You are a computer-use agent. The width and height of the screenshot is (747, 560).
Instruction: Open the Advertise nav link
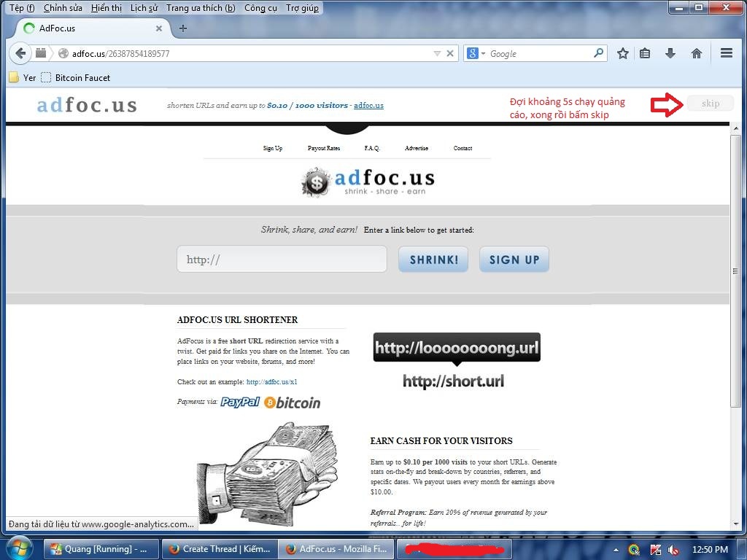(x=417, y=148)
